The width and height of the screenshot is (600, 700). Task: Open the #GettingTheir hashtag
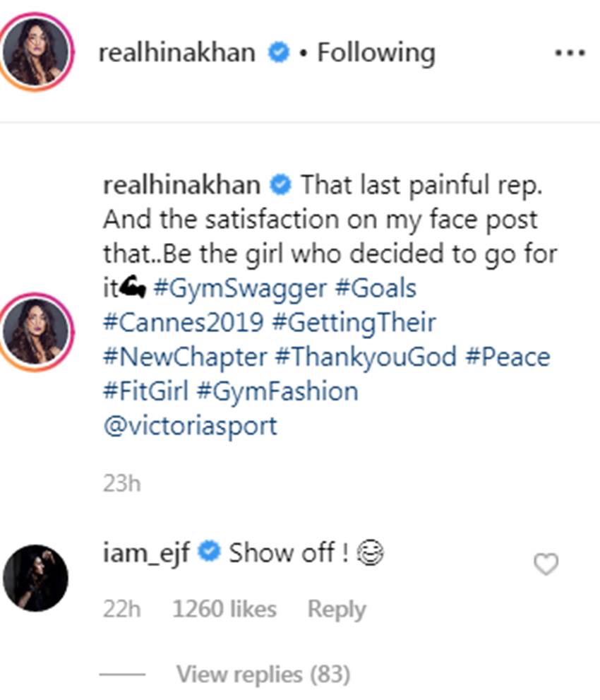pos(355,323)
